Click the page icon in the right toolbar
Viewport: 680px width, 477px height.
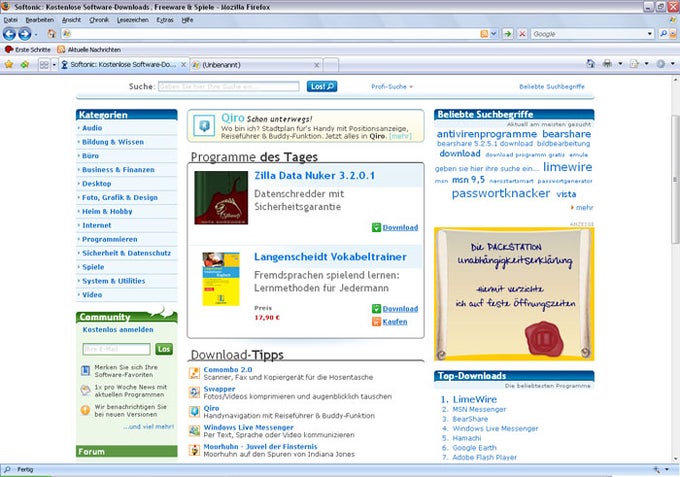(x=634, y=64)
